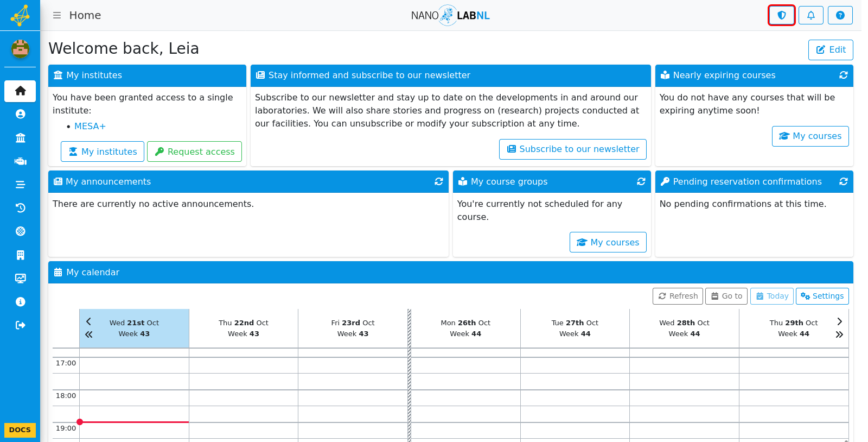This screenshot has width=868, height=442.
Task: Follow the MESA+ institute link
Action: pyautogui.click(x=90, y=126)
